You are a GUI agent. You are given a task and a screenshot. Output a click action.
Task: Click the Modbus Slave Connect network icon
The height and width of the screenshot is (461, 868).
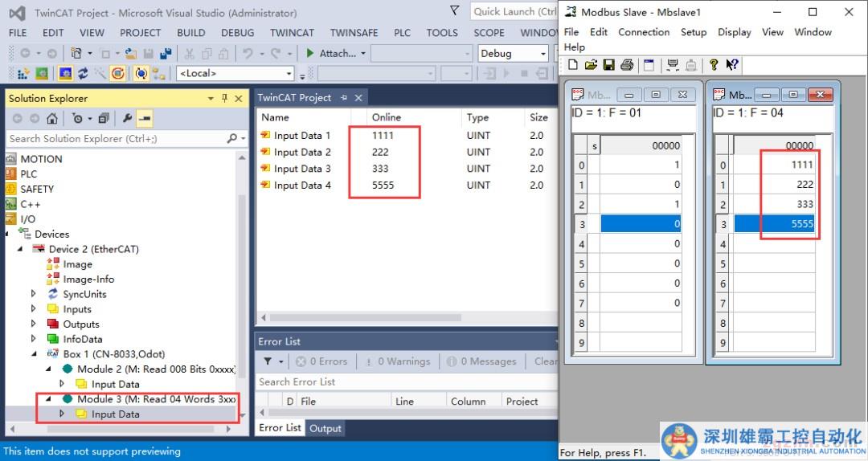click(x=673, y=65)
